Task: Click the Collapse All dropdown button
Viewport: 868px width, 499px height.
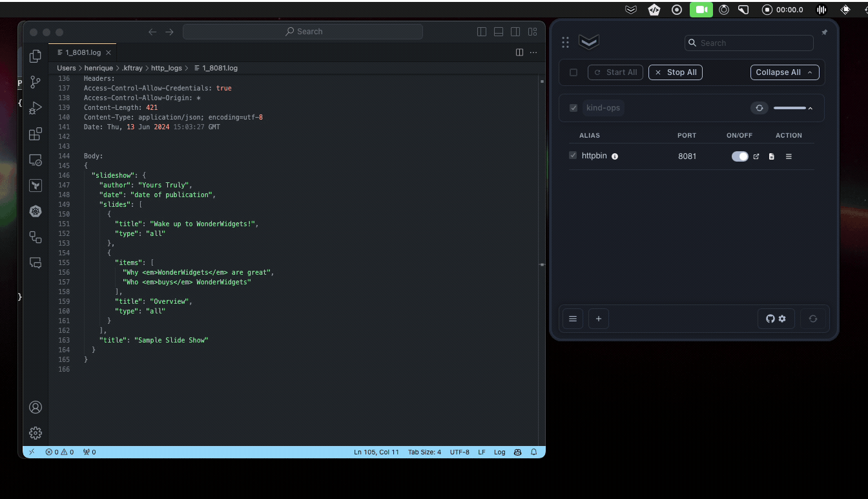Action: [784, 72]
